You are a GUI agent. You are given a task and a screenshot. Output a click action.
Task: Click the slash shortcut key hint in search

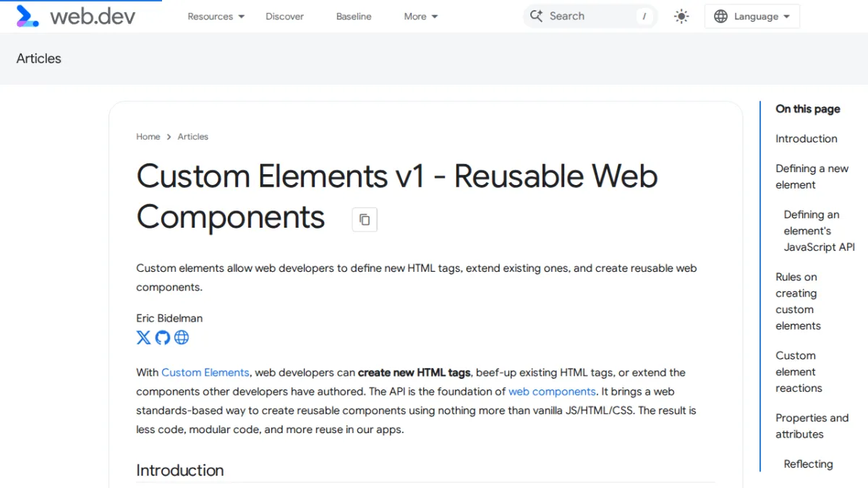(x=644, y=17)
